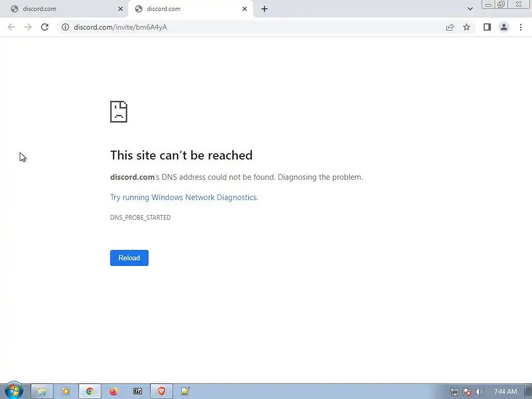Screen dimensions: 532x399
Task: Open 7-Zip from the taskbar
Action: (x=138, y=392)
